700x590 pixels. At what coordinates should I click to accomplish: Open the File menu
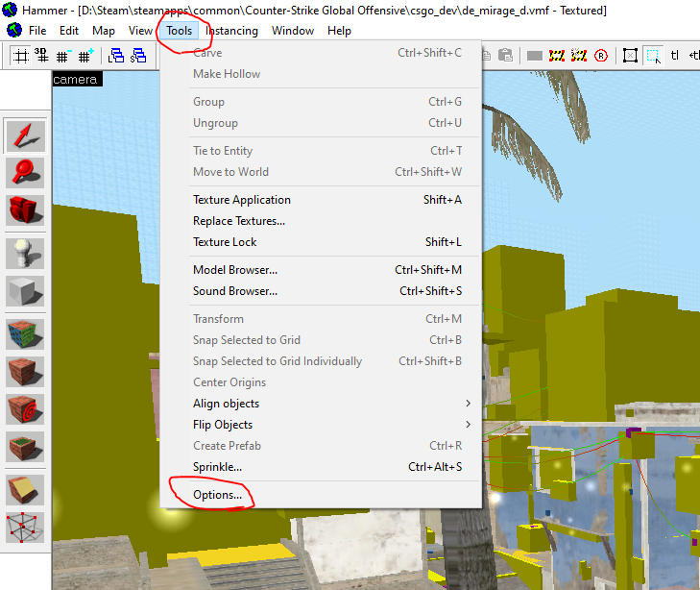37,31
